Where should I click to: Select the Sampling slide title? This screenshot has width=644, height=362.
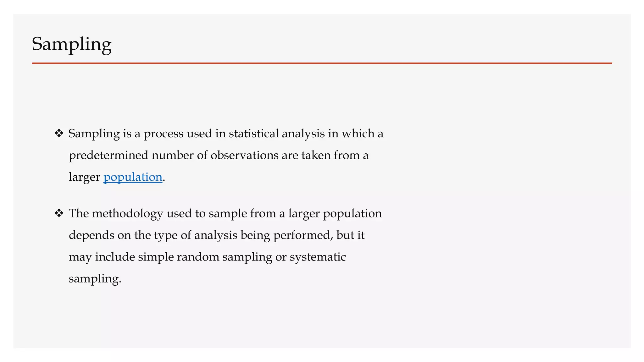[x=72, y=44]
